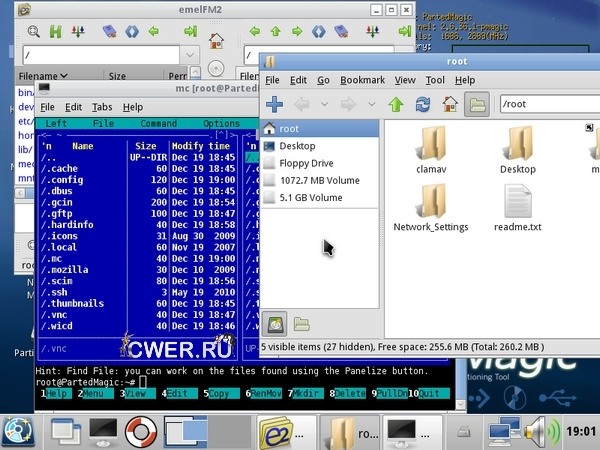Toggle the folder-browse button beside the path

(x=477, y=104)
